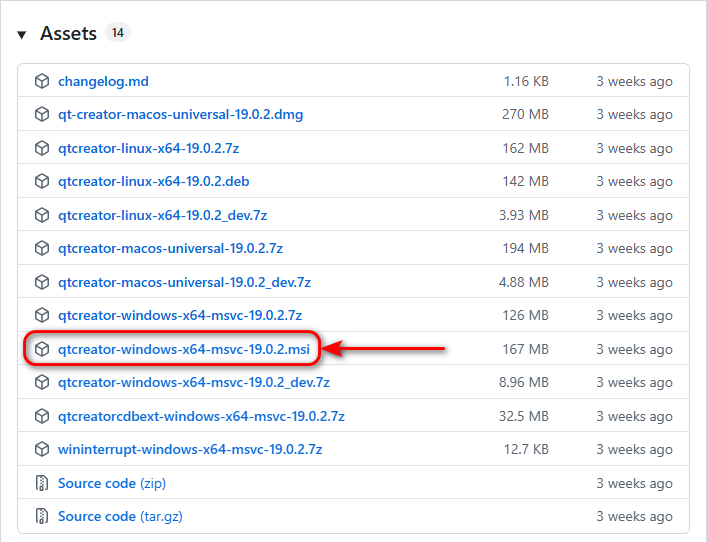The image size is (707, 542).
Task: Download qtcreator-macos-universal-19.0.2_dev.7z
Action: (184, 282)
